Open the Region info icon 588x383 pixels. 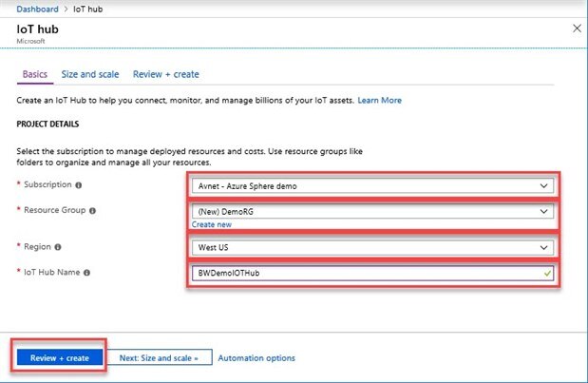58,247
